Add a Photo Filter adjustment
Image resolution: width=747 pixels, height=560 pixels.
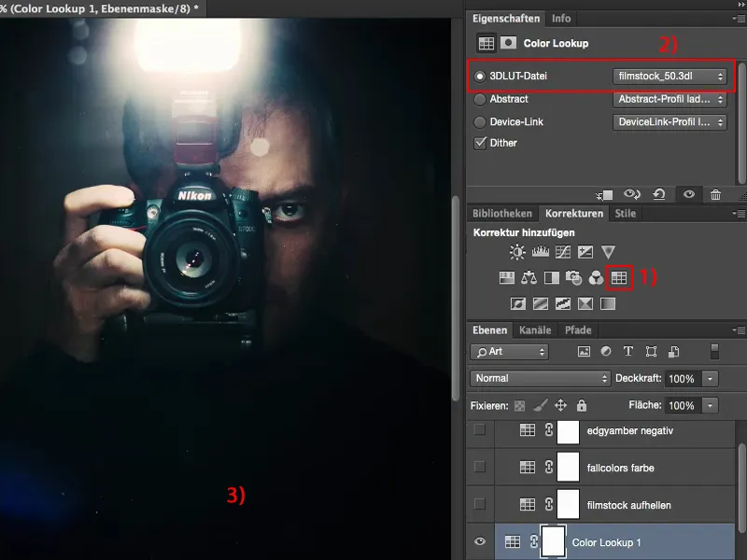[x=574, y=277]
